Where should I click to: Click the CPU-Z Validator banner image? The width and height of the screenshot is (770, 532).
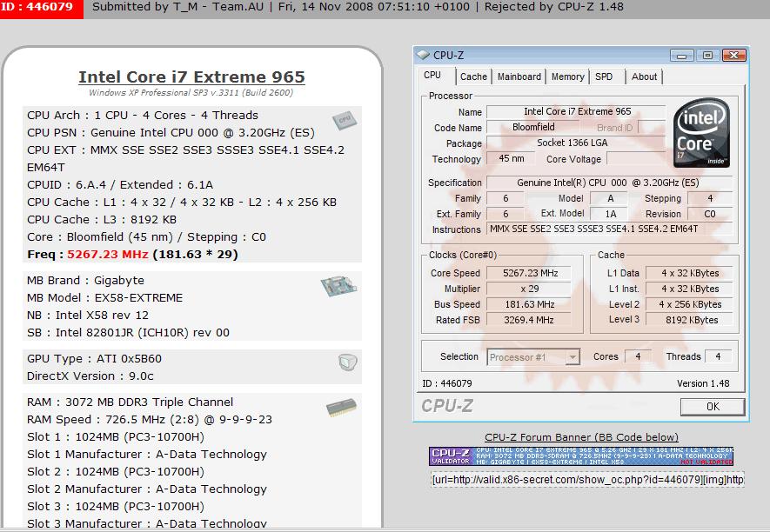pos(581,456)
